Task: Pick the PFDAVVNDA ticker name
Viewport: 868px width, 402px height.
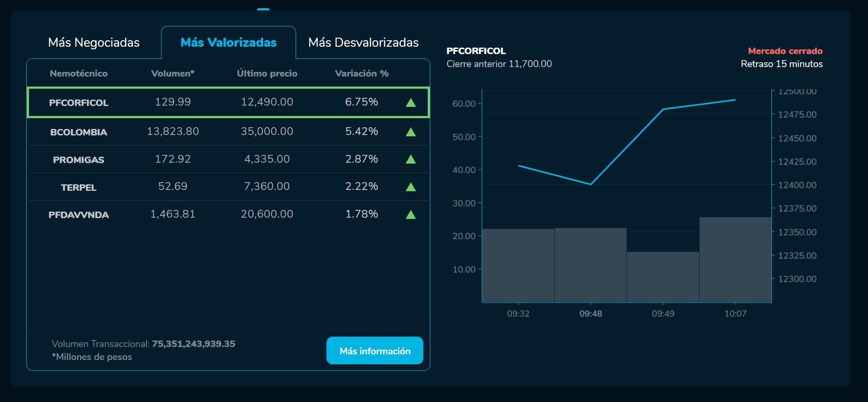Action: (78, 215)
